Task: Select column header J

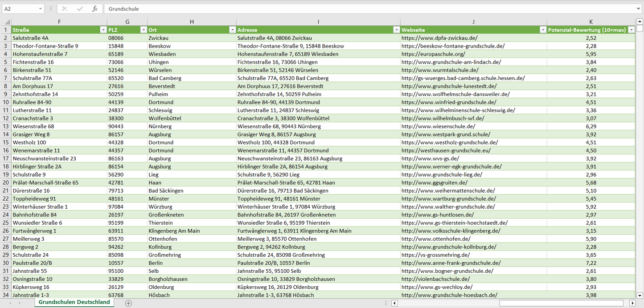Action: (x=473, y=22)
